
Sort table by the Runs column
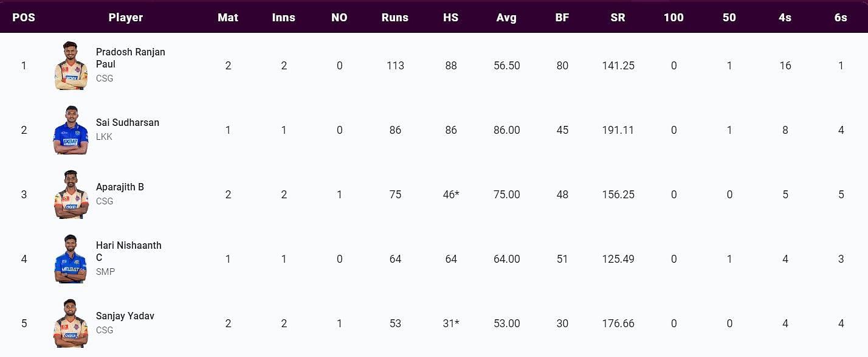[395, 18]
